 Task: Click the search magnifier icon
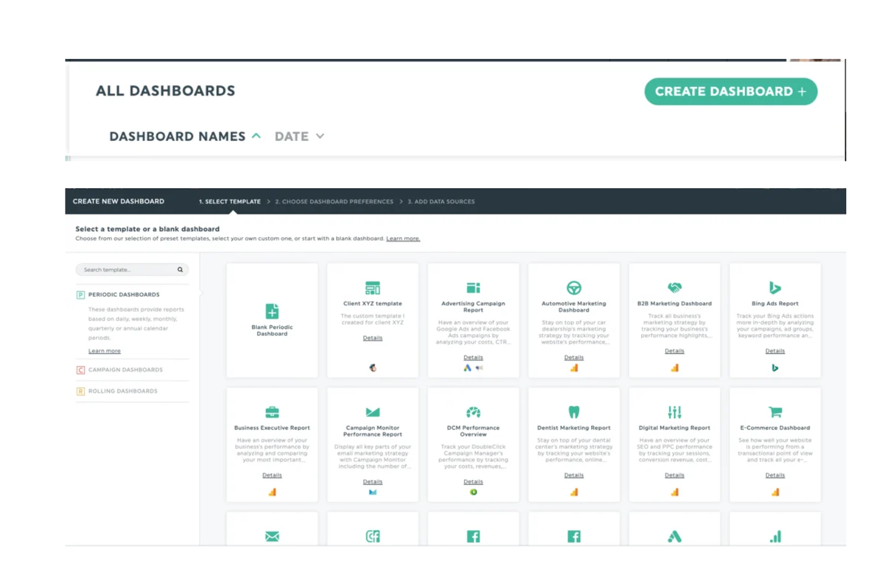click(x=180, y=270)
